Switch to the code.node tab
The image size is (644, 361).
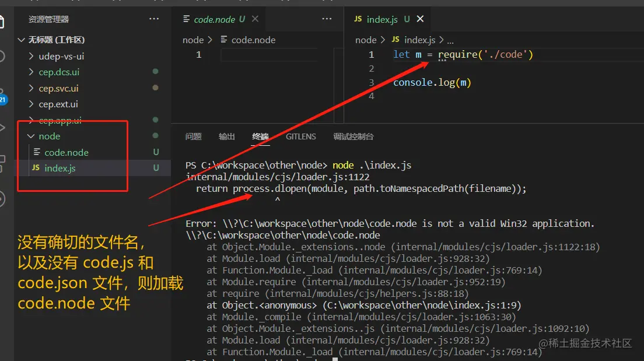point(215,19)
